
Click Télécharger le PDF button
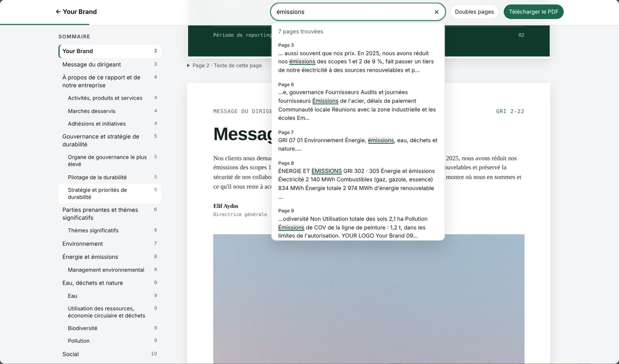534,12
